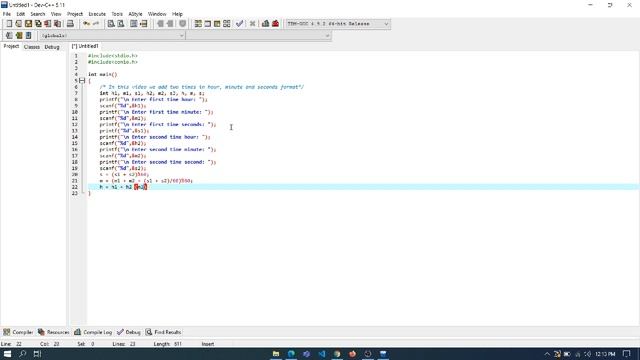
Task: Click the Save All toolbar icon
Action: point(38,24)
